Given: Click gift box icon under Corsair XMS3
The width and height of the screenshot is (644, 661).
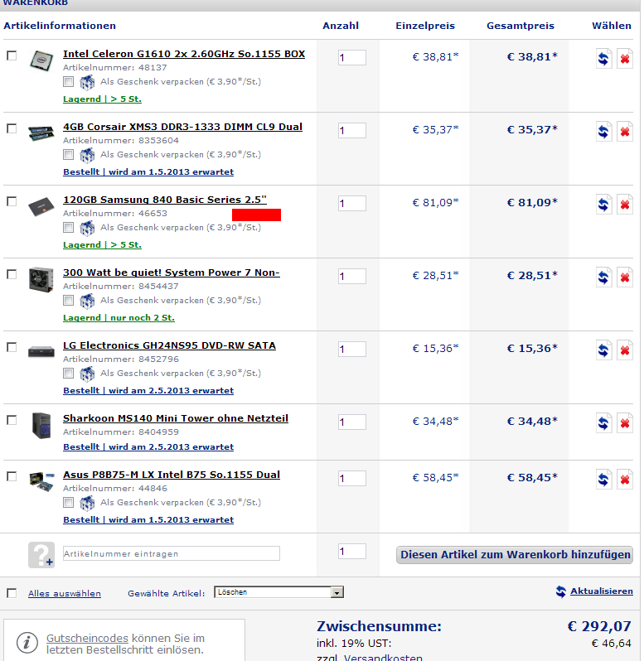Looking at the screenshot, I should click(x=87, y=155).
